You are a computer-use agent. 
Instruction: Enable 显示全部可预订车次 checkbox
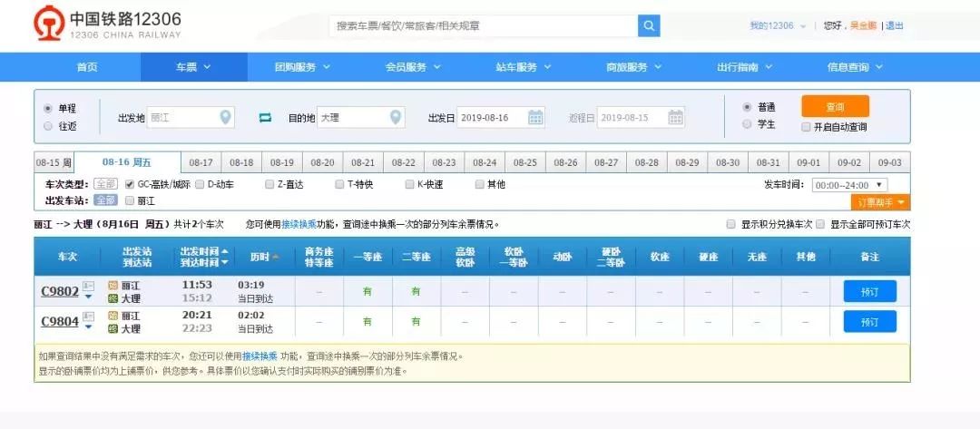pos(820,224)
